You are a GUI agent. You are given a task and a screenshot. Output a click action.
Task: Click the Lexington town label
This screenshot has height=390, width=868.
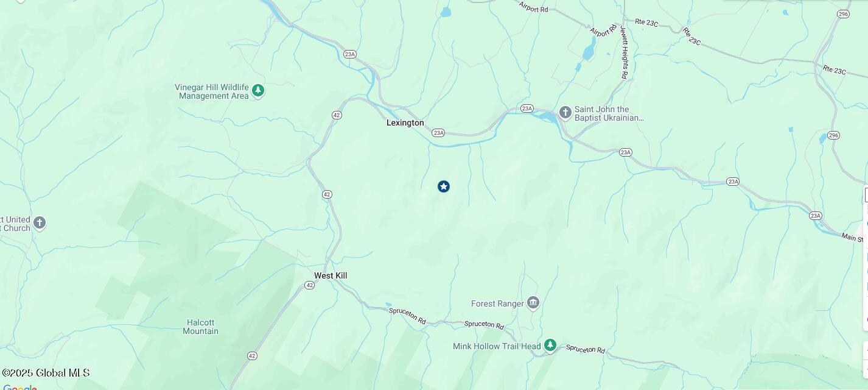(x=405, y=122)
